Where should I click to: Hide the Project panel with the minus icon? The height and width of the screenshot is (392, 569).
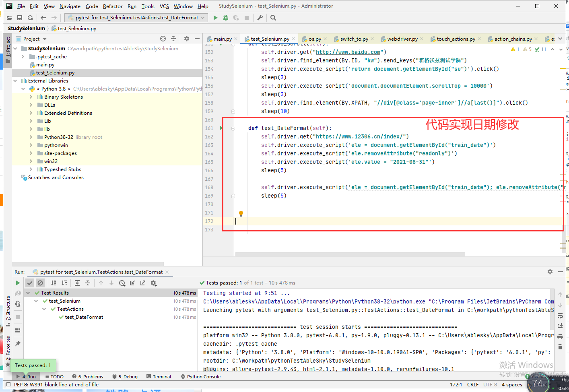(x=197, y=39)
